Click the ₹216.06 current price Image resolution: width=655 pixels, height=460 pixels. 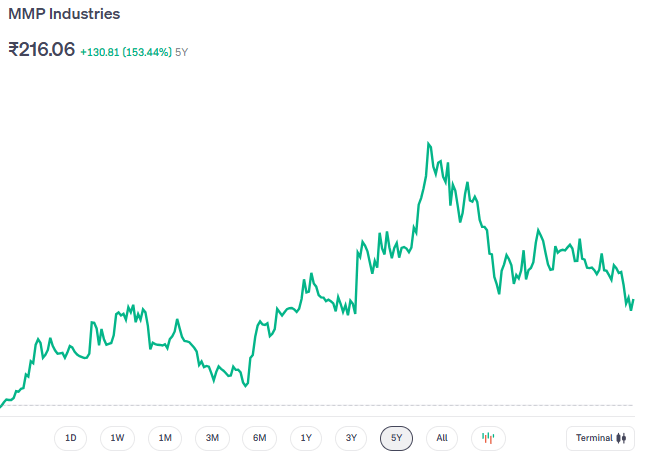tap(41, 49)
